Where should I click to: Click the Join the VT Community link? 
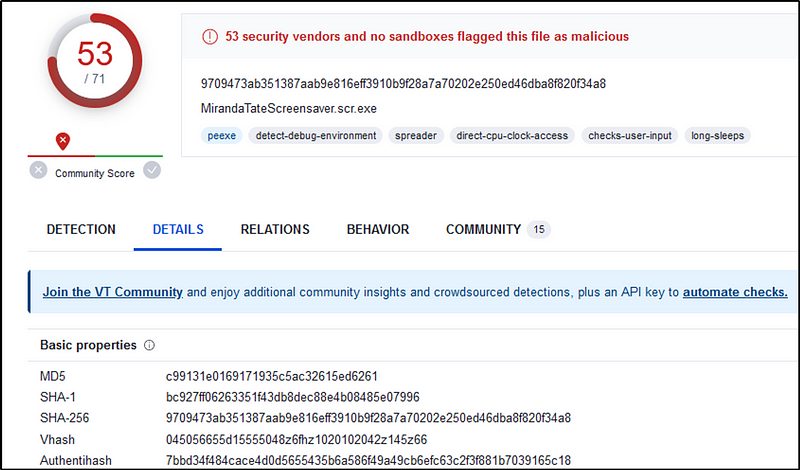click(x=112, y=292)
